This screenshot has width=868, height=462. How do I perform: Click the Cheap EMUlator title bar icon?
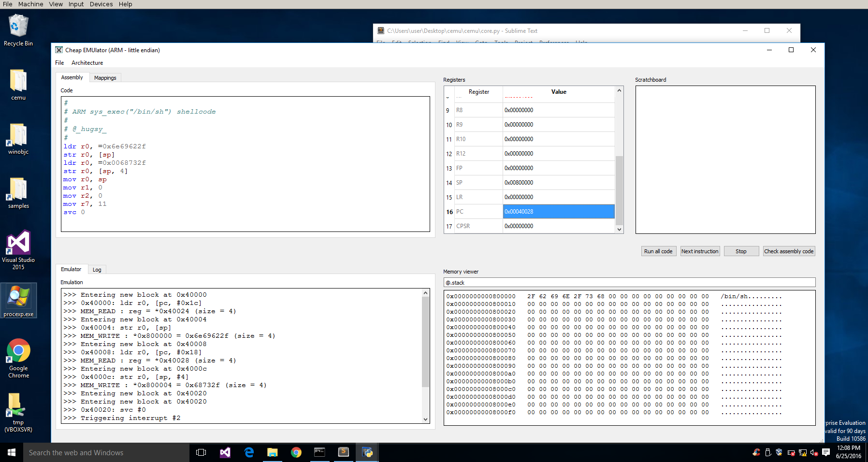59,50
